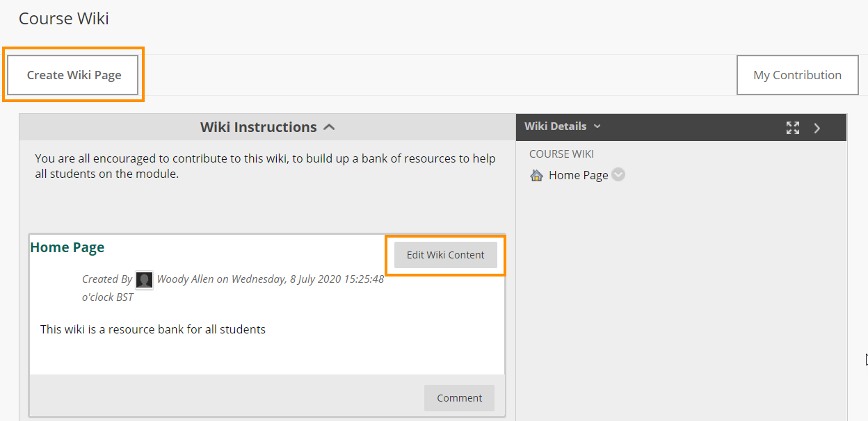Click the Create Wiki Page button
This screenshot has height=421, width=868.
[x=74, y=75]
